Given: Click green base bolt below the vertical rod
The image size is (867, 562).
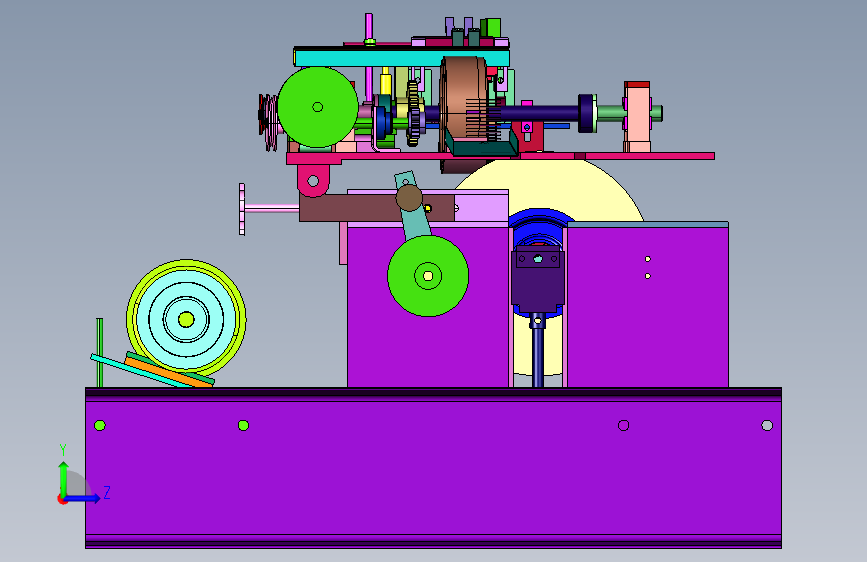Looking at the screenshot, I should [x=100, y=425].
